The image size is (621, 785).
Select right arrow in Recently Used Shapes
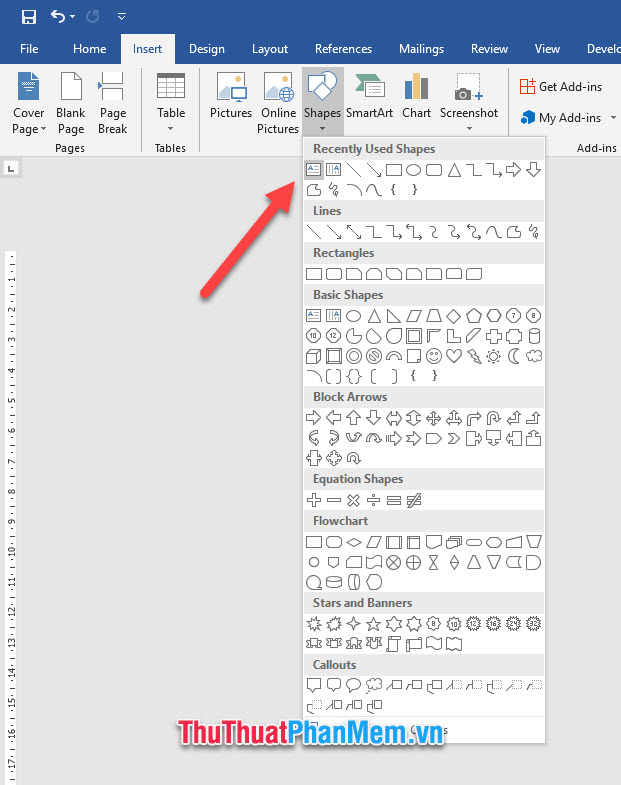point(513,170)
